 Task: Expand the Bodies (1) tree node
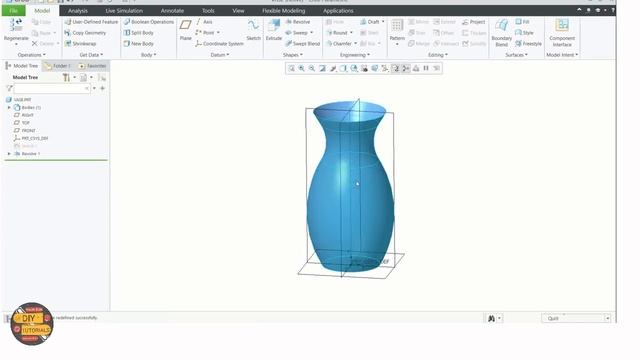pos(9,107)
